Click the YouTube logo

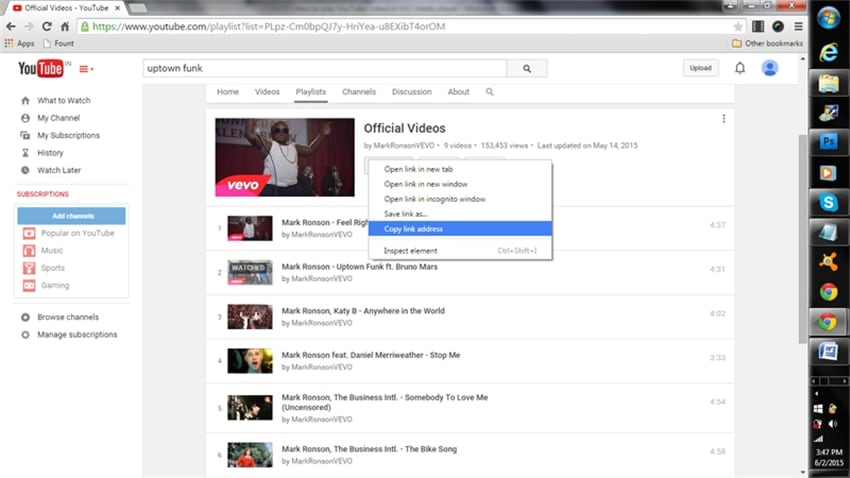click(40, 68)
